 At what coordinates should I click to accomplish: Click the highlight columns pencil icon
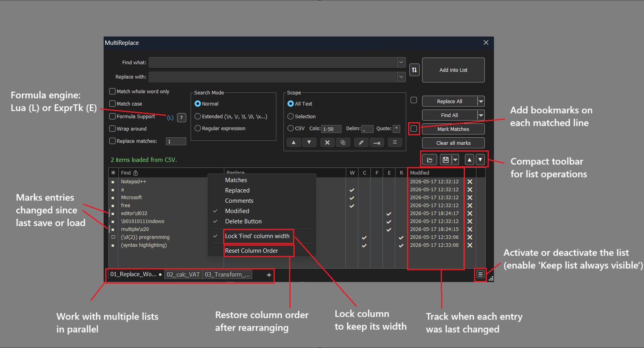[x=361, y=142]
